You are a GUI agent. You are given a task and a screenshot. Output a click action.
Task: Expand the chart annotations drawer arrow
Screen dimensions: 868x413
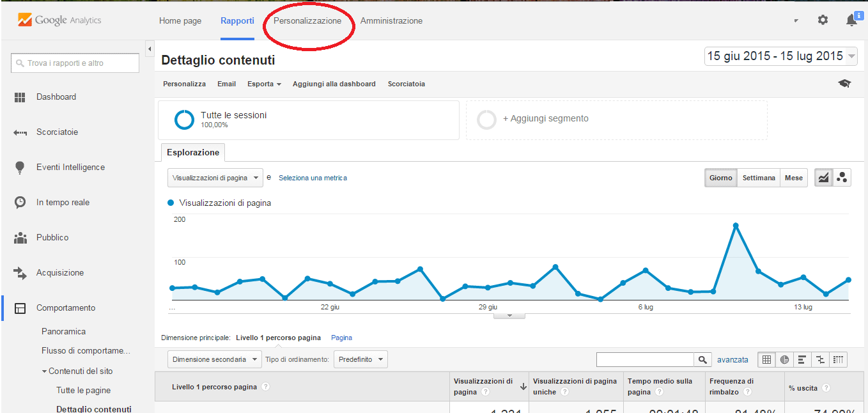[509, 316]
